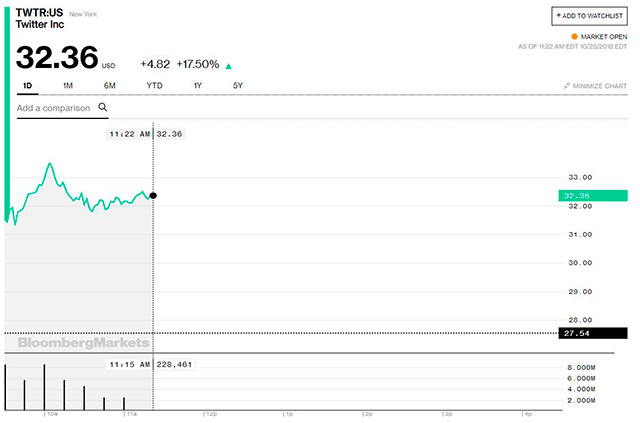The width and height of the screenshot is (640, 423).
Task: Click the 30.00 price axis label
Action: tap(580, 263)
